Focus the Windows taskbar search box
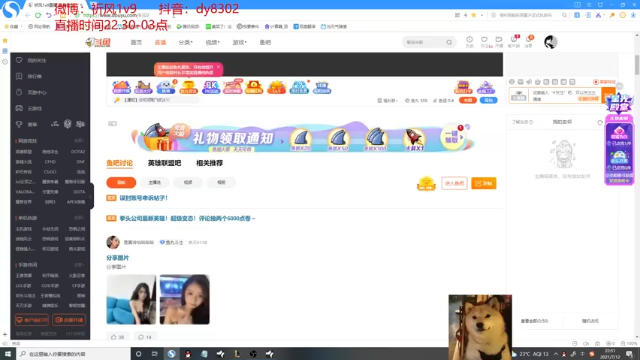Image resolution: width=640 pixels, height=360 pixels. pyautogui.click(x=73, y=354)
